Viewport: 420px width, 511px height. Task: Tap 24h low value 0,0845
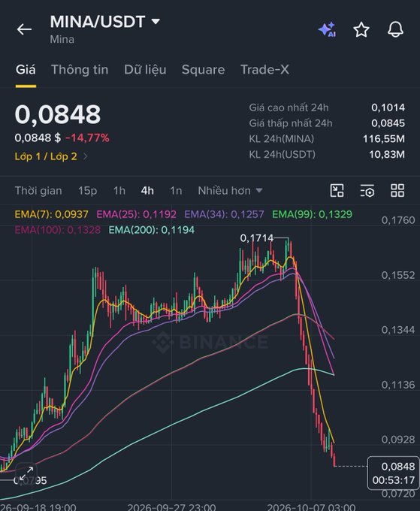tap(388, 123)
